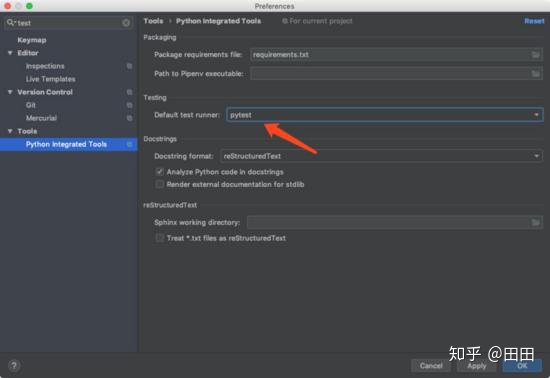This screenshot has width=550, height=378.
Task: Toggle Analyze Python code in docstrings
Action: [160, 172]
